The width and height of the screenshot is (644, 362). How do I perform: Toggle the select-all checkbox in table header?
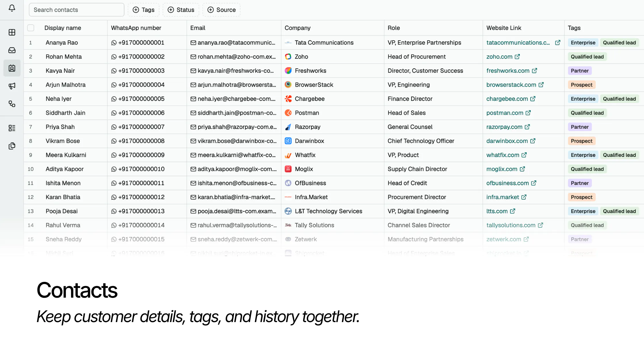31,28
